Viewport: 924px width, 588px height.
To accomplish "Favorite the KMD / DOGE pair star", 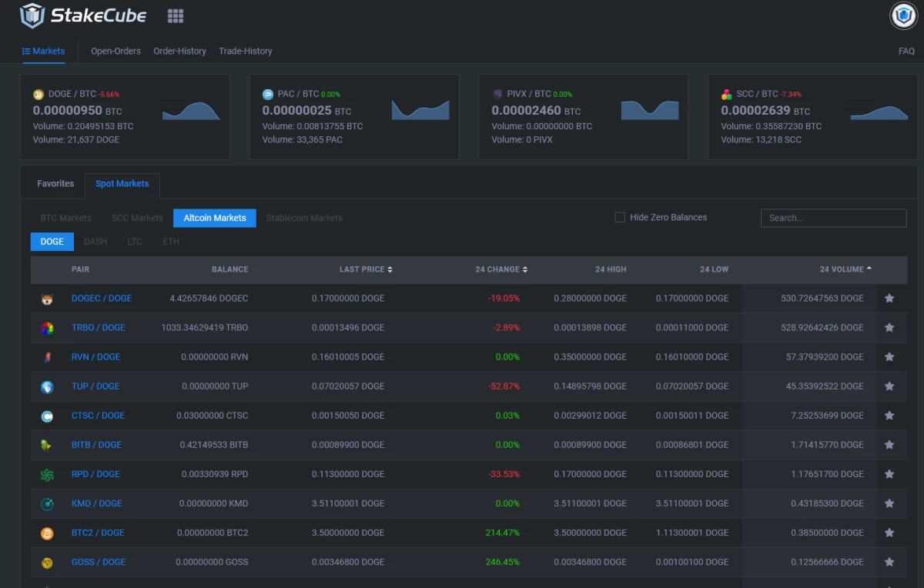I will pos(889,503).
